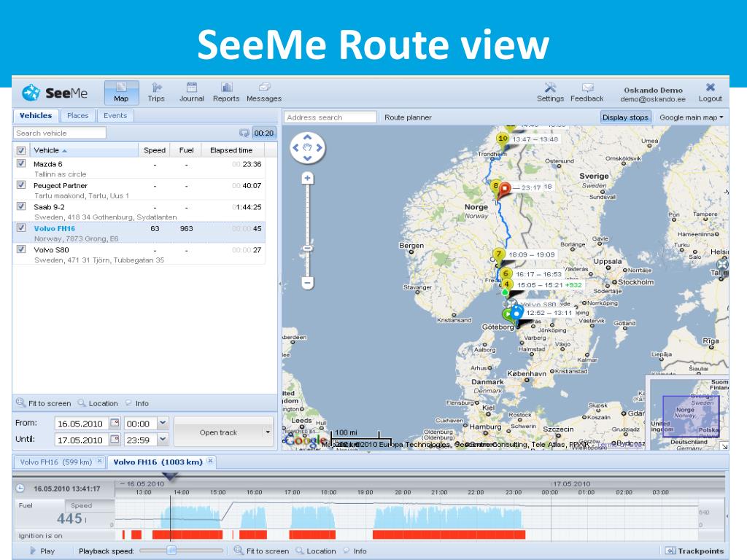Click the From date field 16.05.2010

pos(80,424)
